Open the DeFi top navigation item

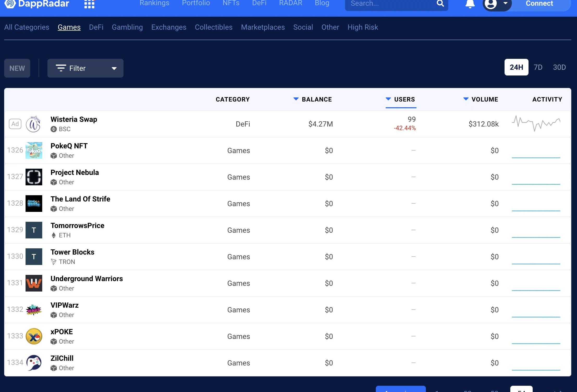[259, 3]
